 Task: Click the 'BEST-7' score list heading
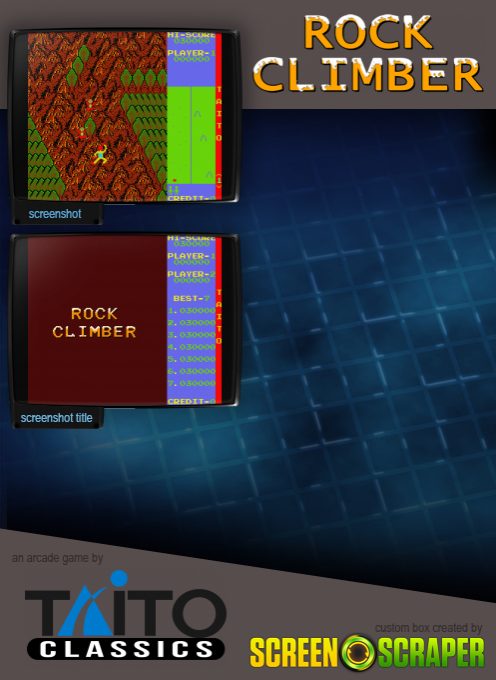(x=191, y=298)
